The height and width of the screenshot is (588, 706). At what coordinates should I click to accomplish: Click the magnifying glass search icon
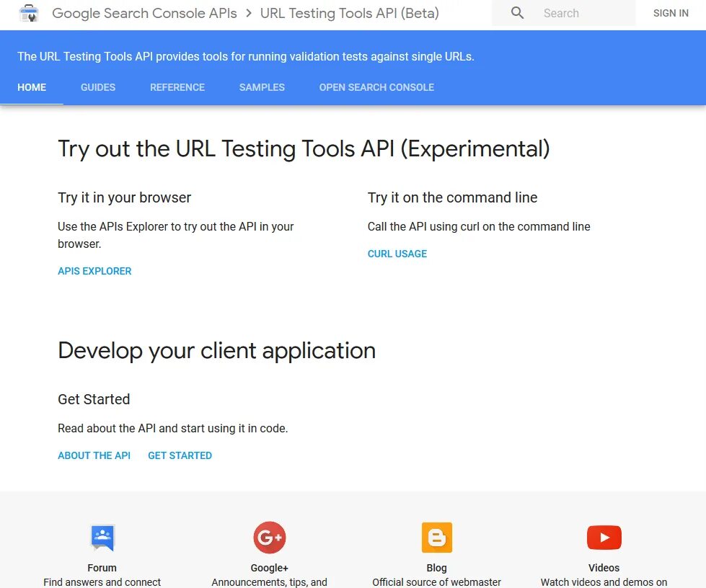(517, 13)
